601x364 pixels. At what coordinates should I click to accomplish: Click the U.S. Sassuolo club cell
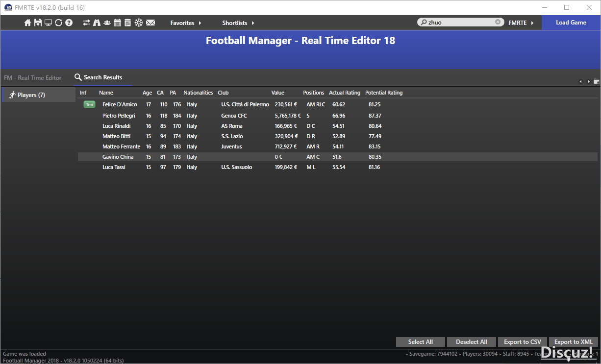(237, 167)
